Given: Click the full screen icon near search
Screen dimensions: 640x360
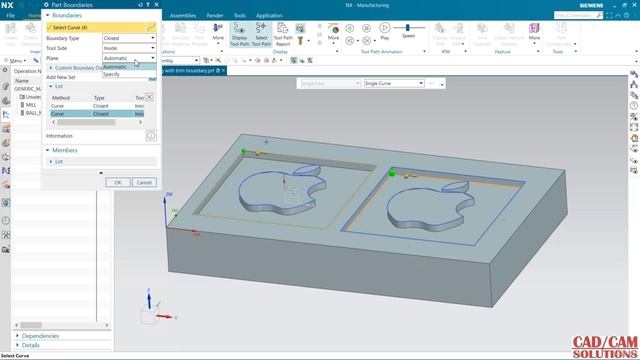Looking at the screenshot, I should 609,15.
